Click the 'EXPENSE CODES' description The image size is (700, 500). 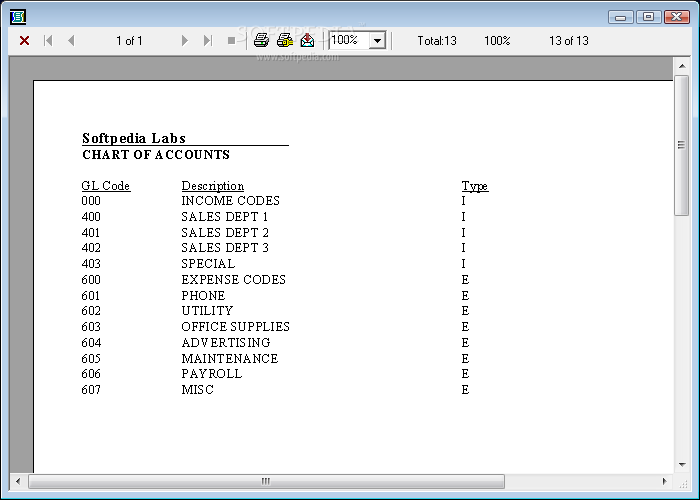233,280
